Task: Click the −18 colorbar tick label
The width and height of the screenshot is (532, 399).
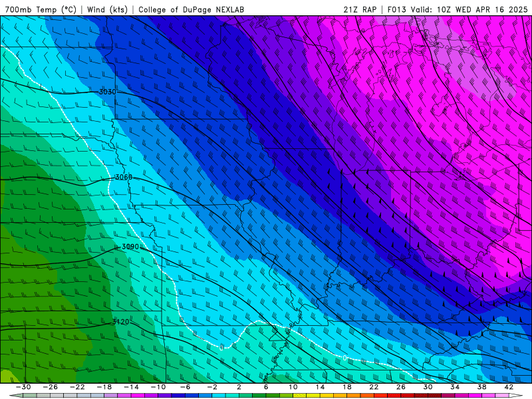Action: [104, 387]
